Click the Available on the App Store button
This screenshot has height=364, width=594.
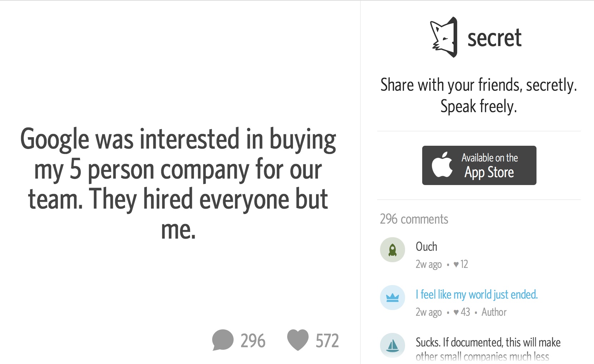(x=479, y=165)
